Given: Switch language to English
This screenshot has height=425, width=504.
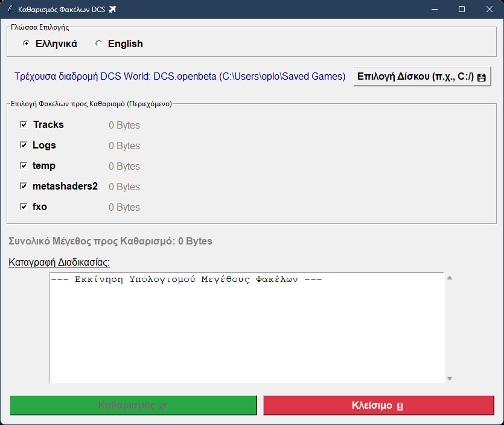Looking at the screenshot, I should [99, 43].
